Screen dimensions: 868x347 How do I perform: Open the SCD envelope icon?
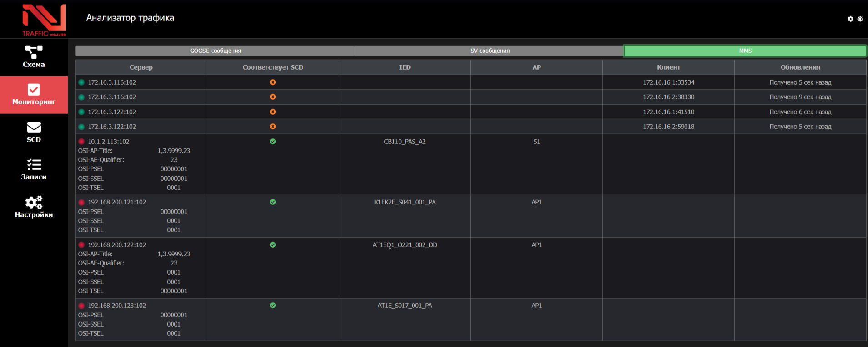(x=34, y=128)
